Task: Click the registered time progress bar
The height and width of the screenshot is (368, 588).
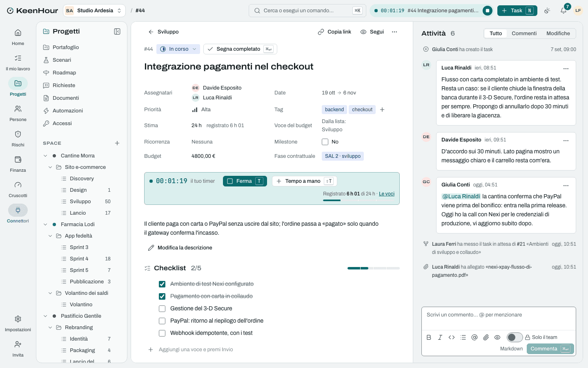Action: coord(359,200)
